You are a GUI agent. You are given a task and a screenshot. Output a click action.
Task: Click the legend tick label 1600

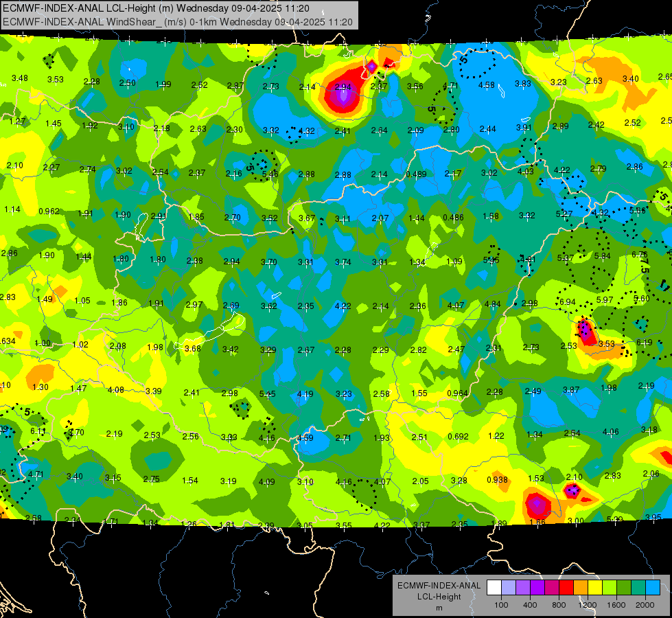pyautogui.click(x=616, y=605)
